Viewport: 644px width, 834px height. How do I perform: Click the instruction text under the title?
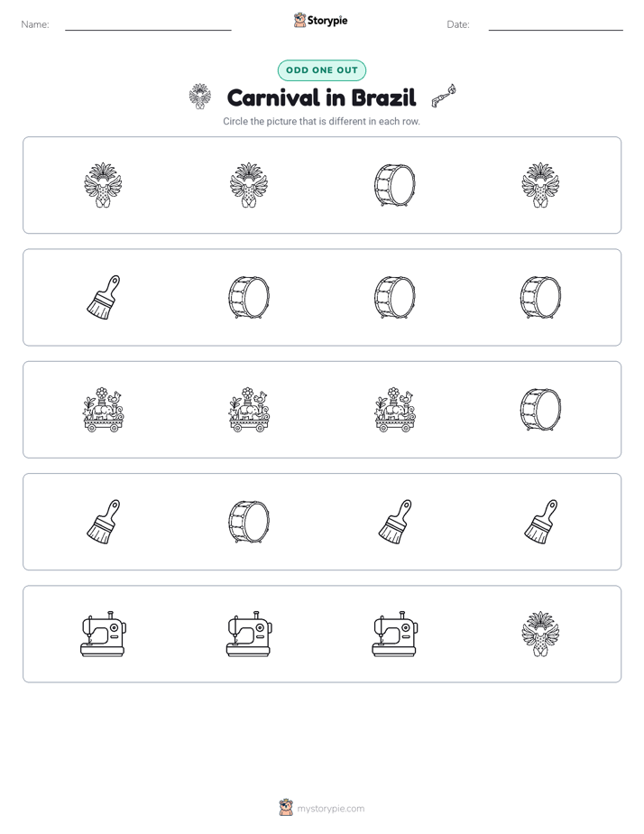point(321,121)
